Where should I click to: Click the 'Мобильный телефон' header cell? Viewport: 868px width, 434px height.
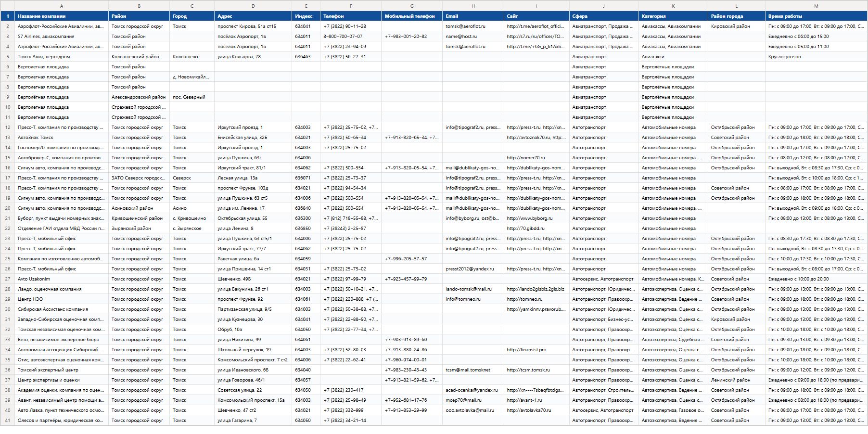(x=412, y=16)
